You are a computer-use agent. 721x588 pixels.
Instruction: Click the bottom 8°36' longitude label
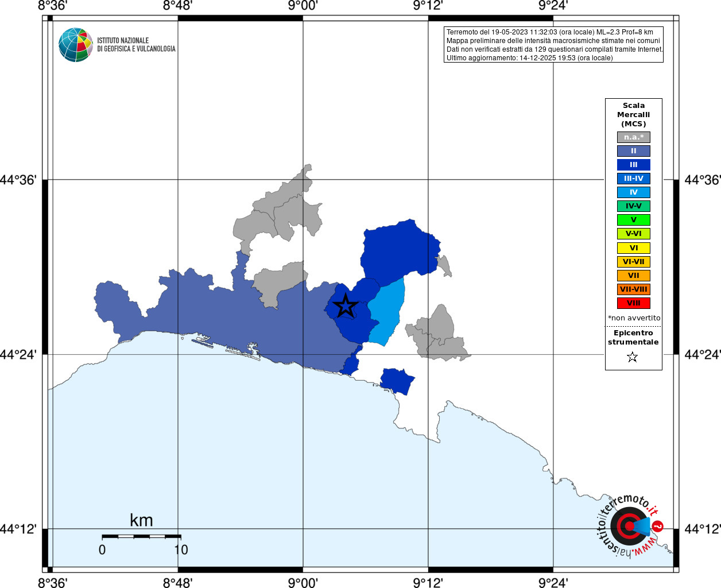click(52, 583)
